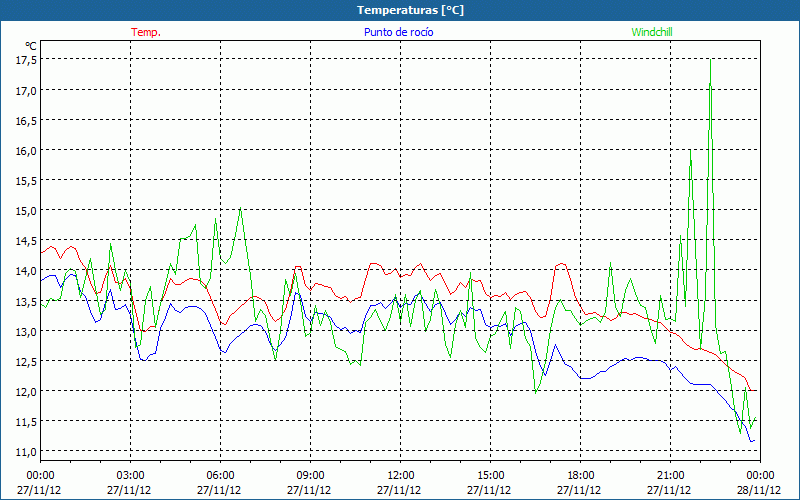Select the blue Punto de rocío legend label
The height and width of the screenshot is (500, 800).
click(398, 32)
